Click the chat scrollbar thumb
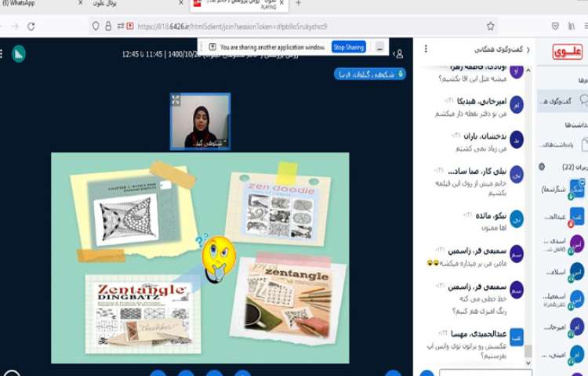Screen dimensions: 588x376 (x=528, y=351)
